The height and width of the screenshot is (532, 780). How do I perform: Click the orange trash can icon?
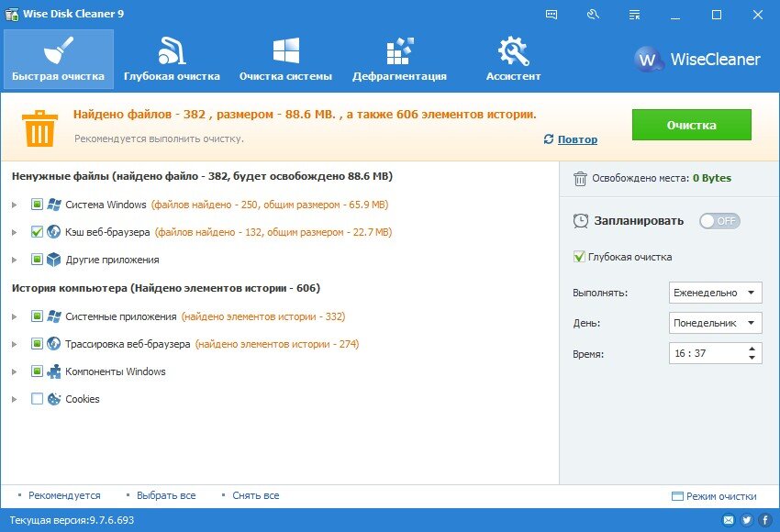pyautogui.click(x=39, y=128)
